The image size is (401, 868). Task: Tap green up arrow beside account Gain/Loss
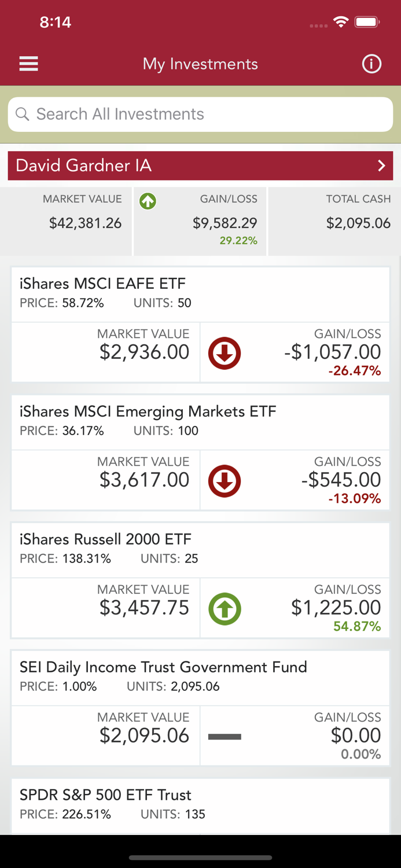(148, 201)
